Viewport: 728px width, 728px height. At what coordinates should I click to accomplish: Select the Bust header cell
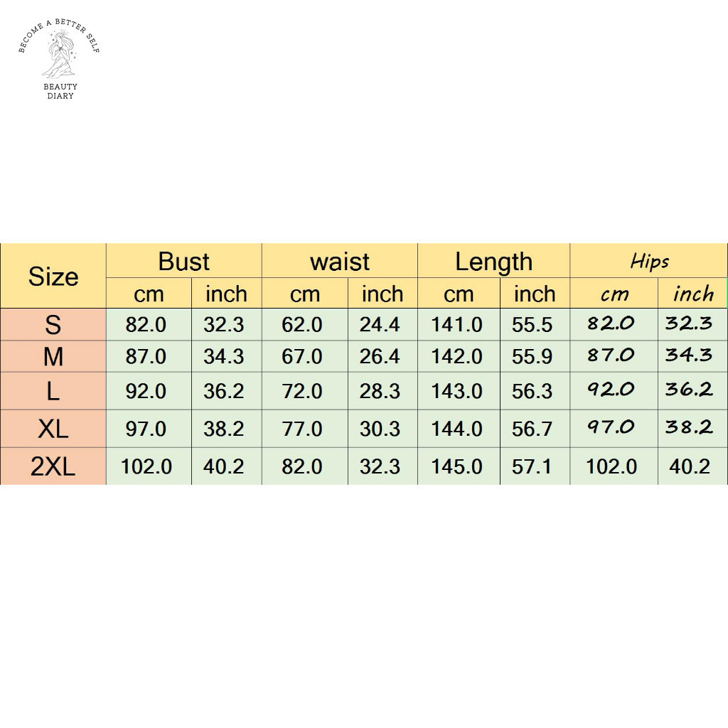click(x=183, y=262)
